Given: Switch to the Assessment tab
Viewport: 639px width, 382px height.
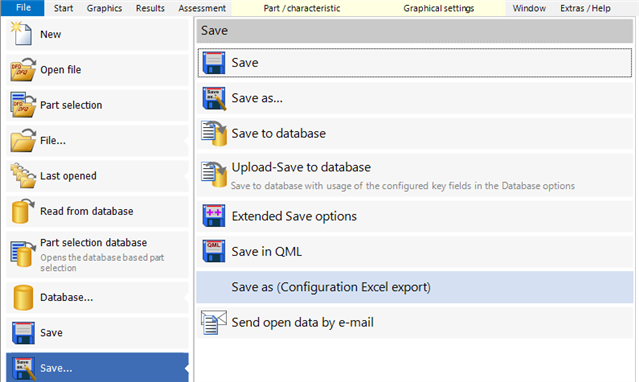Looking at the screenshot, I should [202, 8].
